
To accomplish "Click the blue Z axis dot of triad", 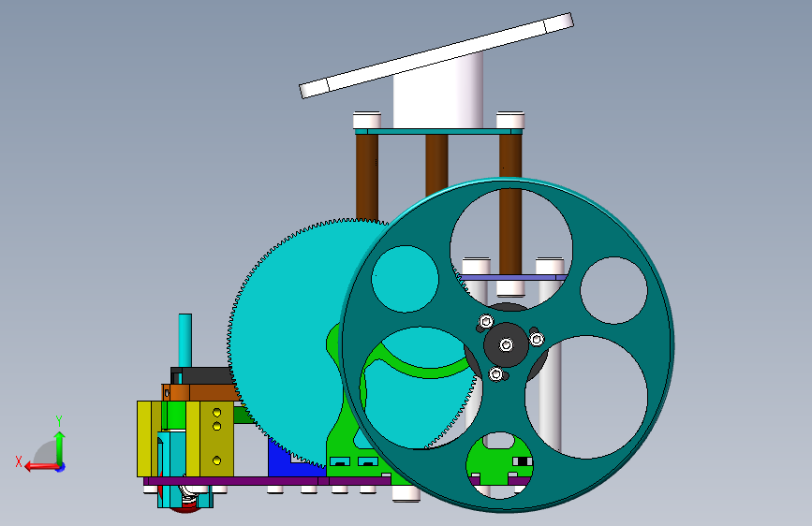I will 61,467.
